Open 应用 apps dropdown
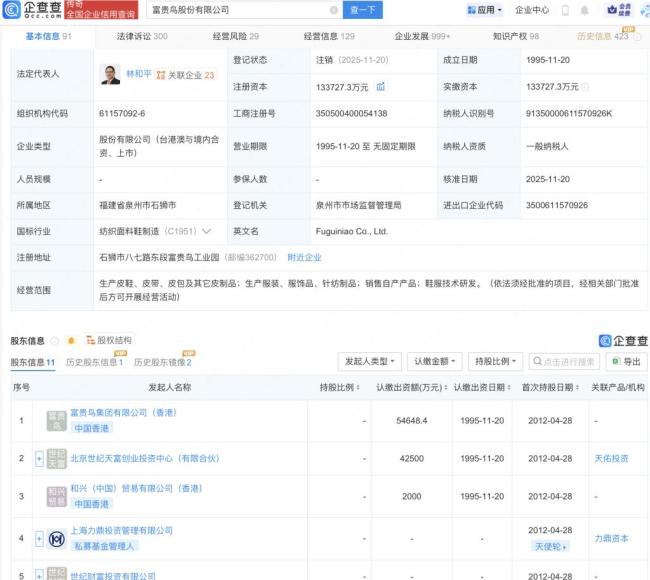 [x=484, y=10]
